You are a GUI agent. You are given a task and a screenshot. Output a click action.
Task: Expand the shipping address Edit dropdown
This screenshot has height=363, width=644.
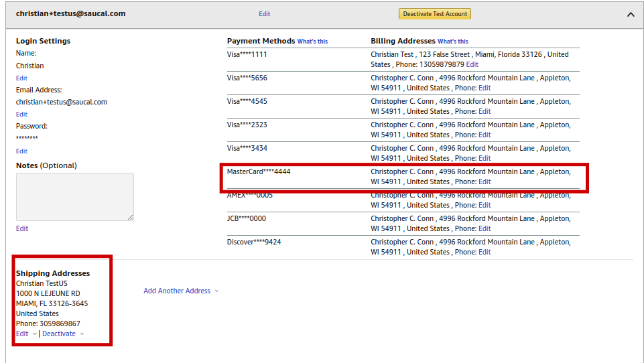(x=26, y=334)
